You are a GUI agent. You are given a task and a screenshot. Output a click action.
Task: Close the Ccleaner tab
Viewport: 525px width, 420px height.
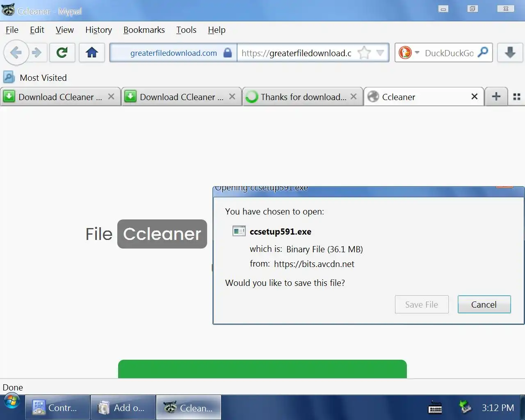point(475,96)
